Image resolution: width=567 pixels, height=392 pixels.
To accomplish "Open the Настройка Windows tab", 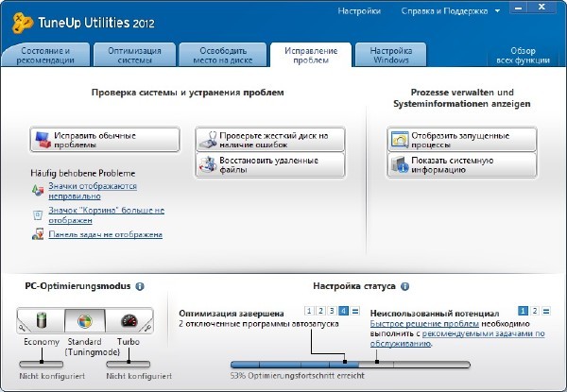I will click(391, 55).
